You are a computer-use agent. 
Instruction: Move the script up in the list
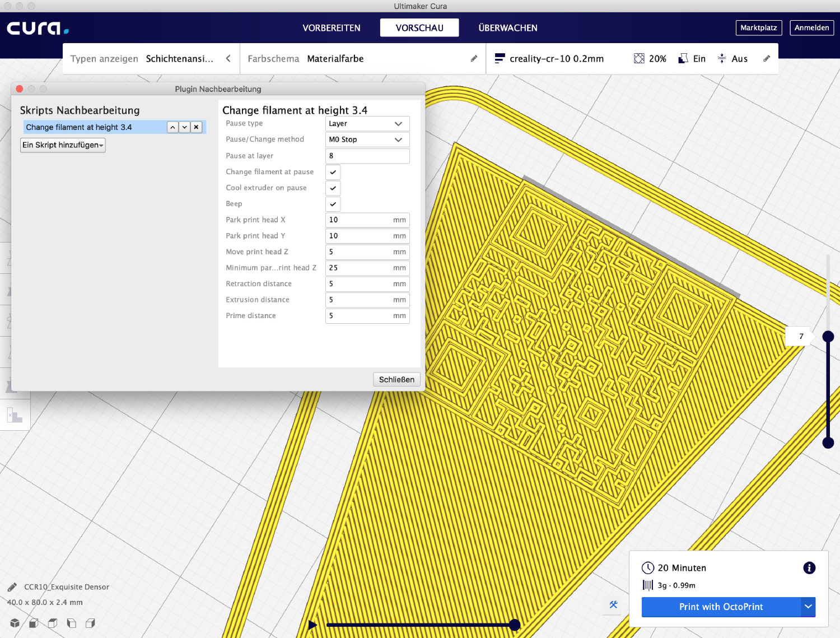(172, 127)
